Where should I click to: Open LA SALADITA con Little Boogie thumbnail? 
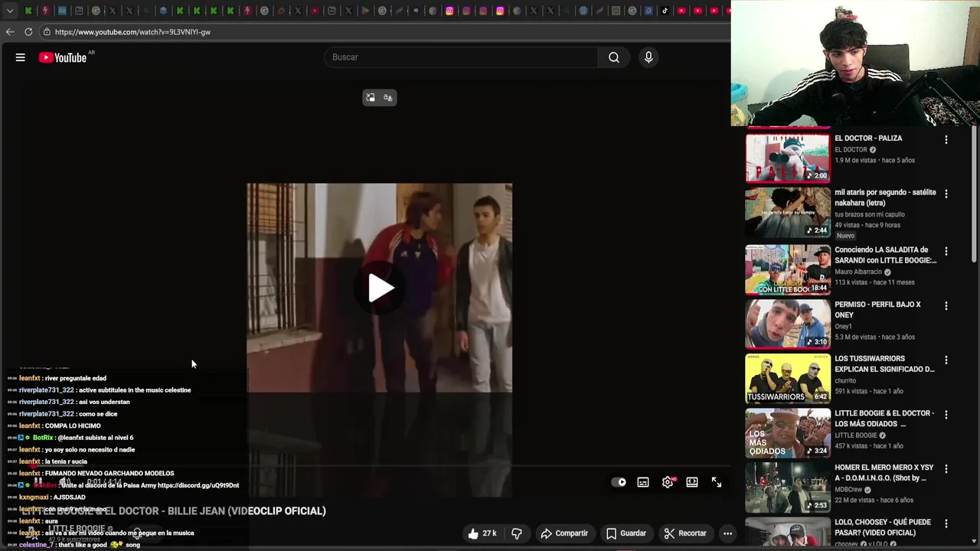click(788, 269)
